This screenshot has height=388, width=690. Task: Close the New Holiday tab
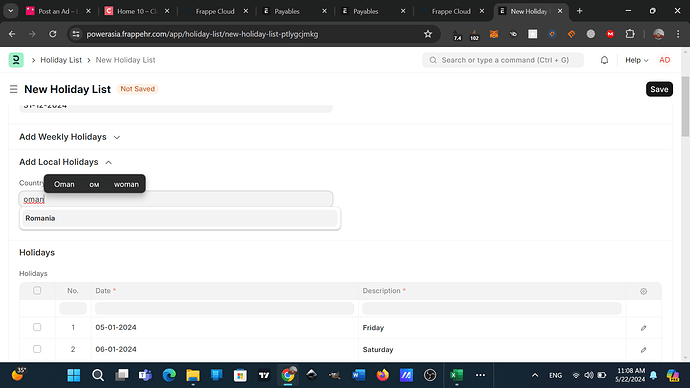point(560,11)
